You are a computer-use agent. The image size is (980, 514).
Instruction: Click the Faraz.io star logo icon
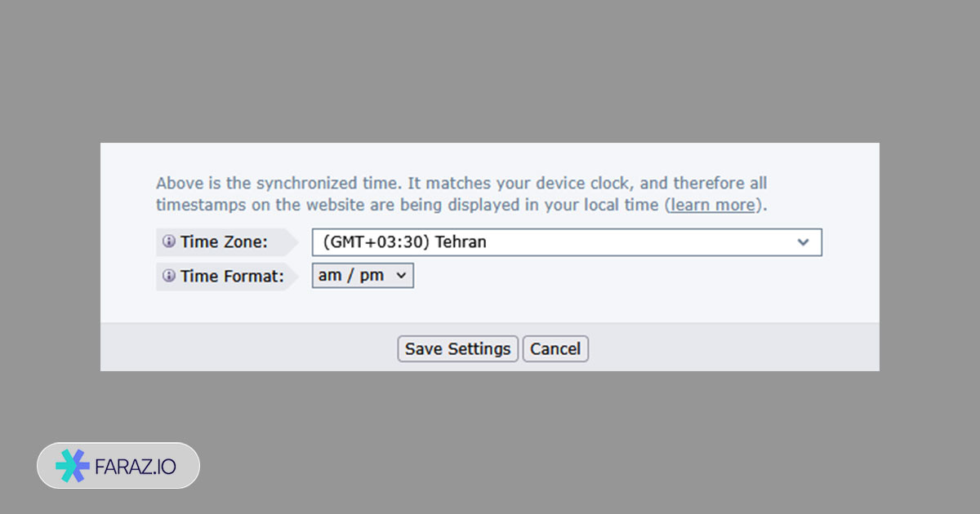72,466
